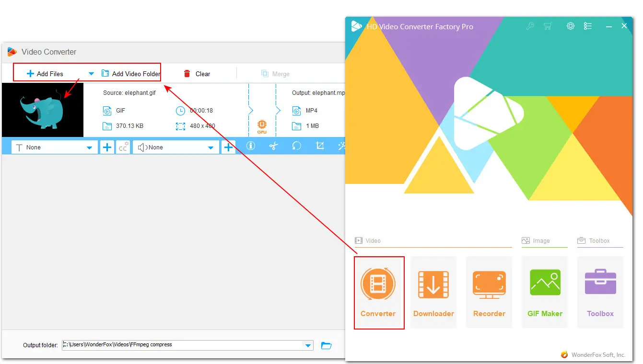Minimize the HD Video Converter Factory window

pyautogui.click(x=608, y=26)
